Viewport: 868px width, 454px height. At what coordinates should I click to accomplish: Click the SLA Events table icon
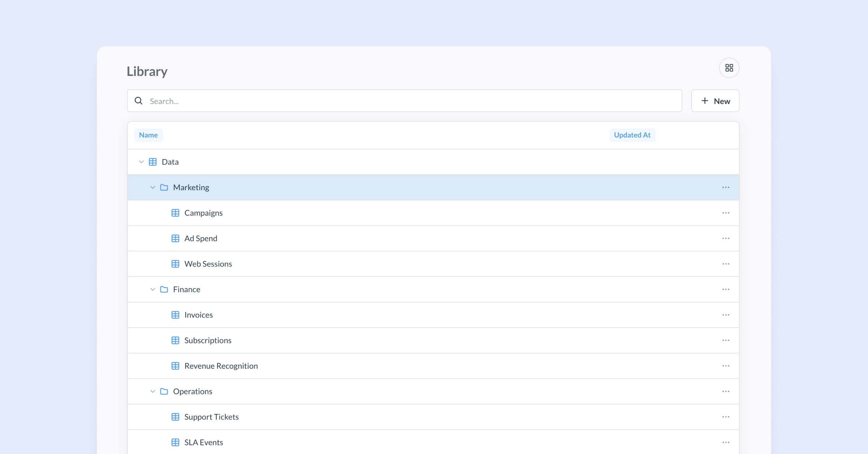pos(175,442)
